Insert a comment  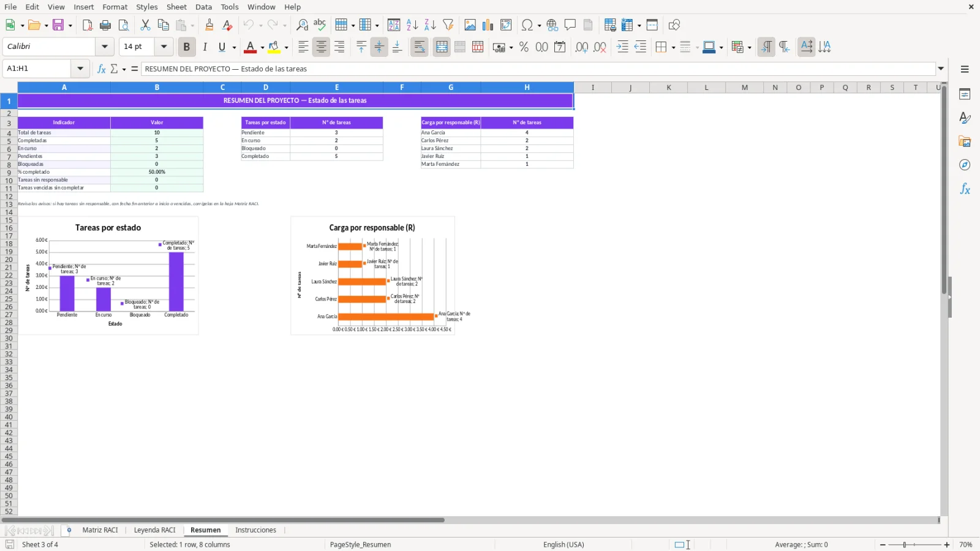(570, 25)
